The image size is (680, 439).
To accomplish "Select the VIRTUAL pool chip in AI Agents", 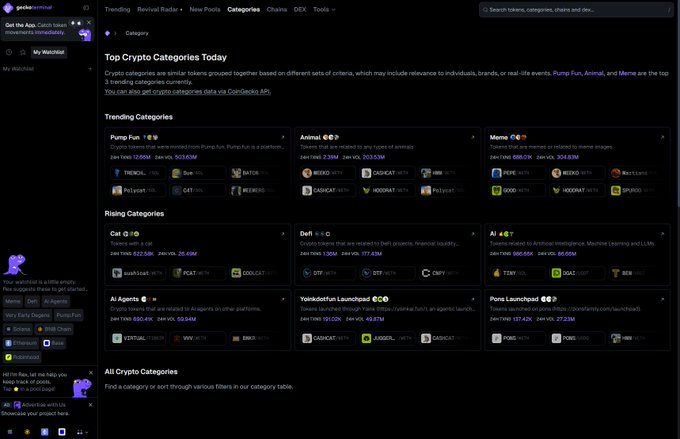I will click(137, 338).
